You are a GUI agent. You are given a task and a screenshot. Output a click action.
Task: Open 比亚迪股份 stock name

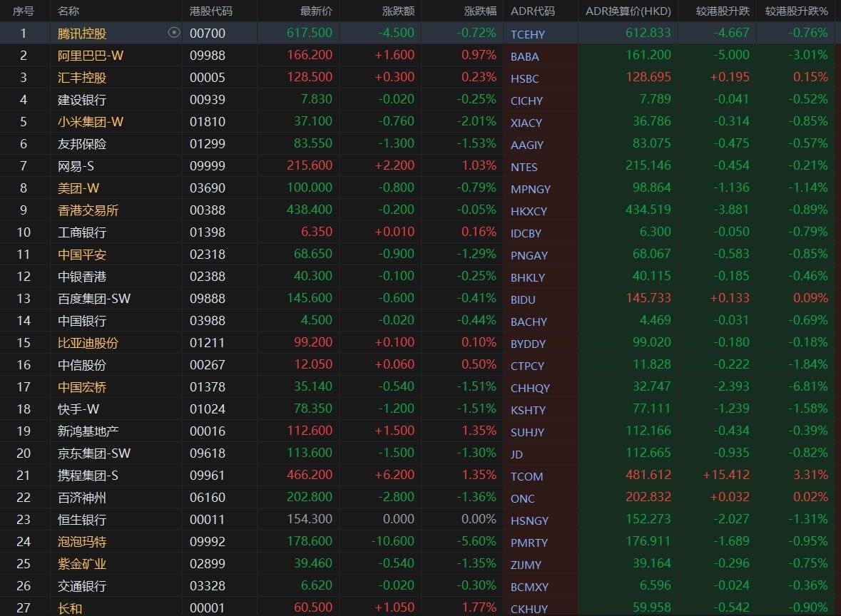click(x=88, y=343)
